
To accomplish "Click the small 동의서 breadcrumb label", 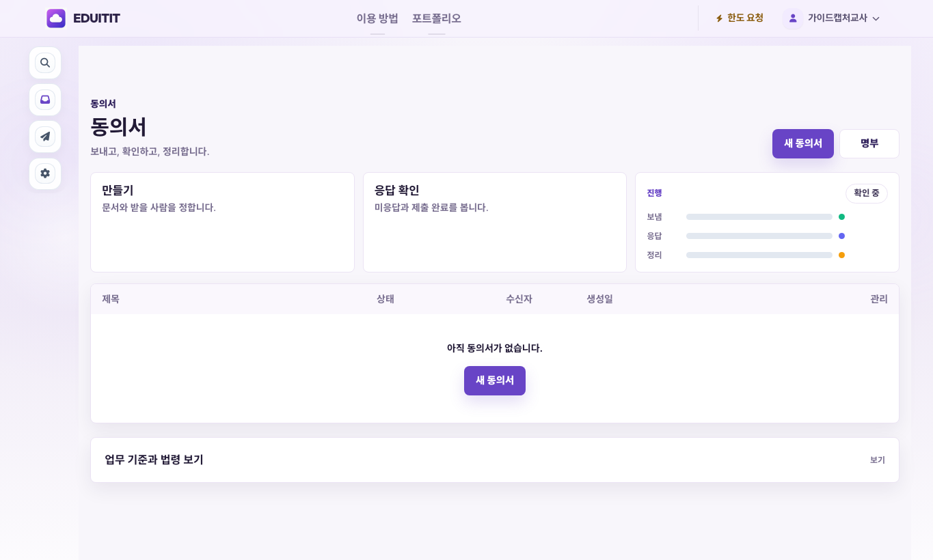I will tap(103, 104).
